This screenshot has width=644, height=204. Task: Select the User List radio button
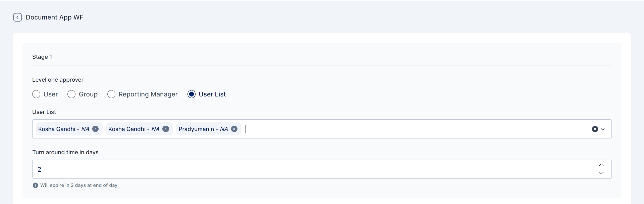(x=192, y=94)
